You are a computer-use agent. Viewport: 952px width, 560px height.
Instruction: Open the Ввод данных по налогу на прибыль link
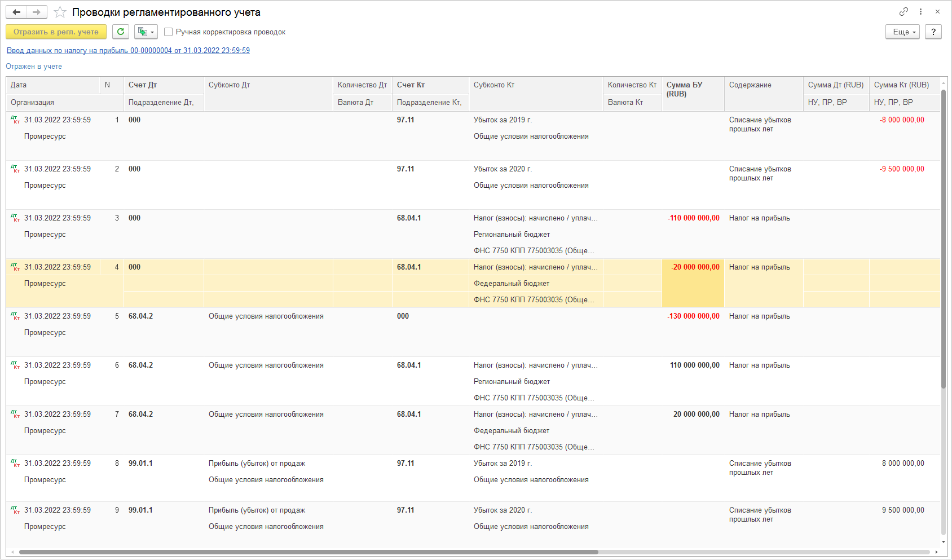pos(128,51)
